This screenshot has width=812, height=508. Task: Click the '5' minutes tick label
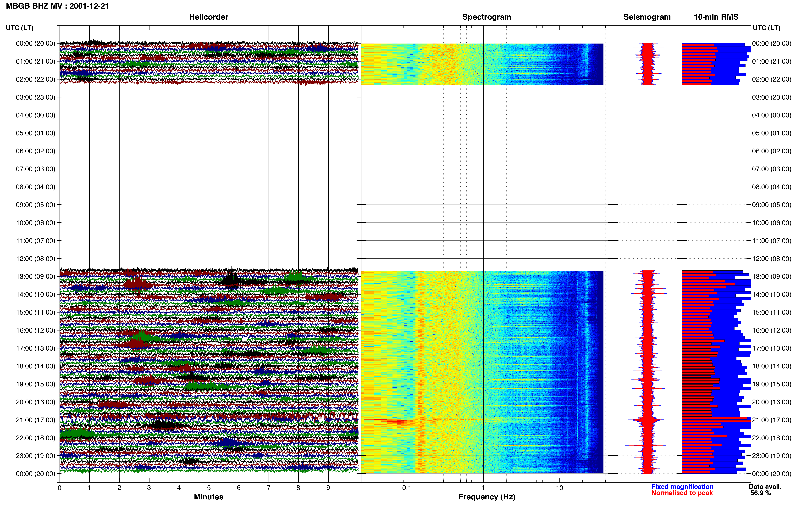coord(209,488)
